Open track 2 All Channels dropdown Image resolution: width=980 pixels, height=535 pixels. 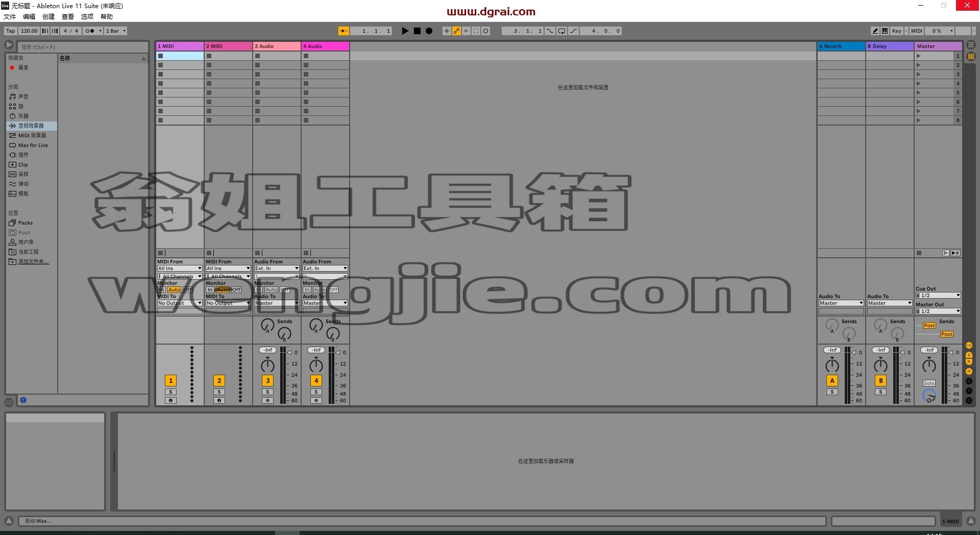(228, 276)
